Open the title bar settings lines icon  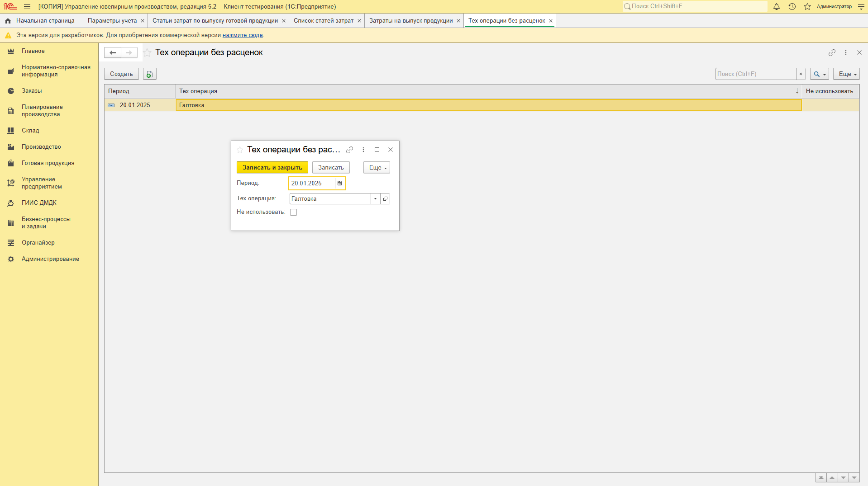click(861, 7)
